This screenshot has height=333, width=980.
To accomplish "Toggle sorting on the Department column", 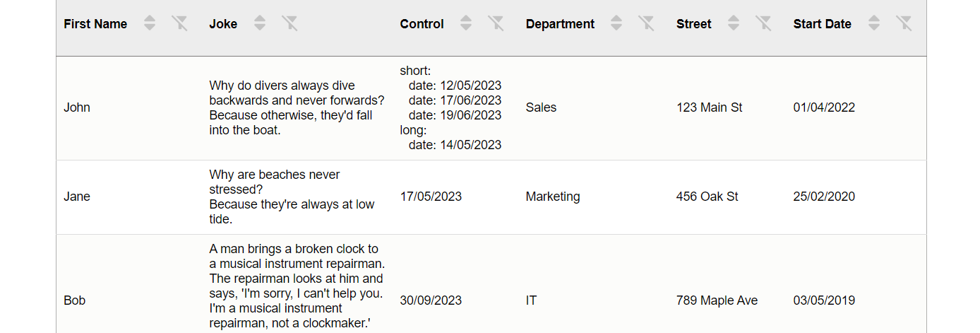I will pyautogui.click(x=616, y=23).
